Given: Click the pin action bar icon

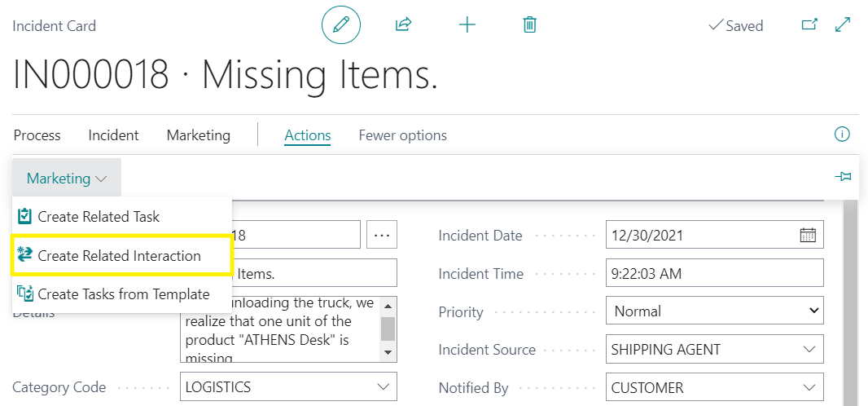Looking at the screenshot, I should click(843, 177).
